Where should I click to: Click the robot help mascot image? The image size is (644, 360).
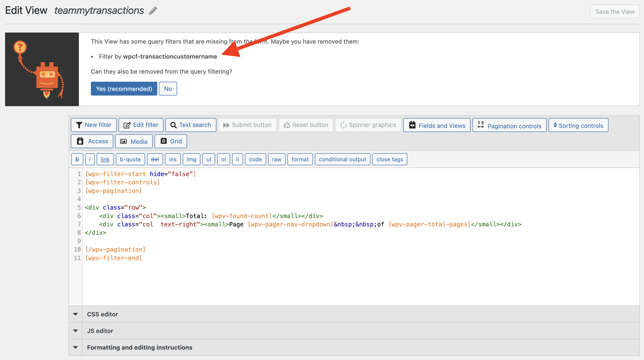pyautogui.click(x=42, y=69)
